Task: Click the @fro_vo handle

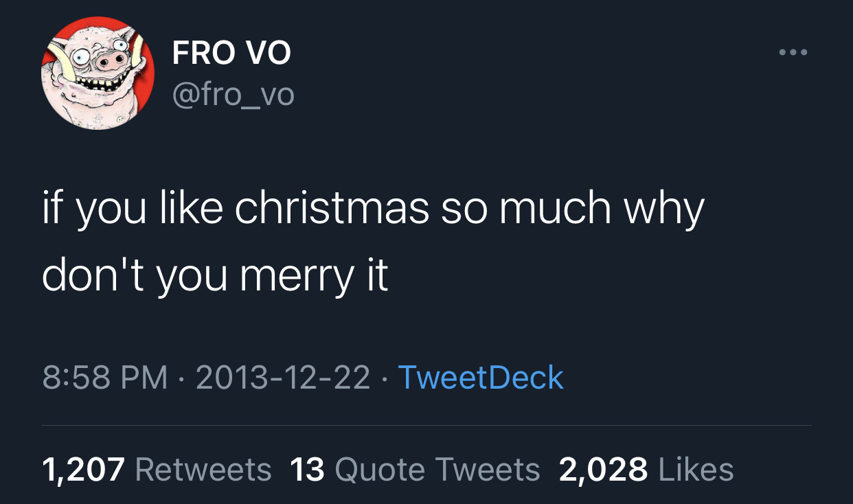Action: [x=233, y=94]
